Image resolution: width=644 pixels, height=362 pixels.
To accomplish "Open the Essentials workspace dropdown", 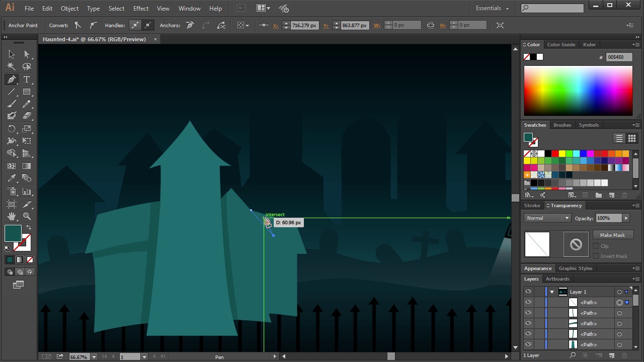I will click(x=493, y=8).
